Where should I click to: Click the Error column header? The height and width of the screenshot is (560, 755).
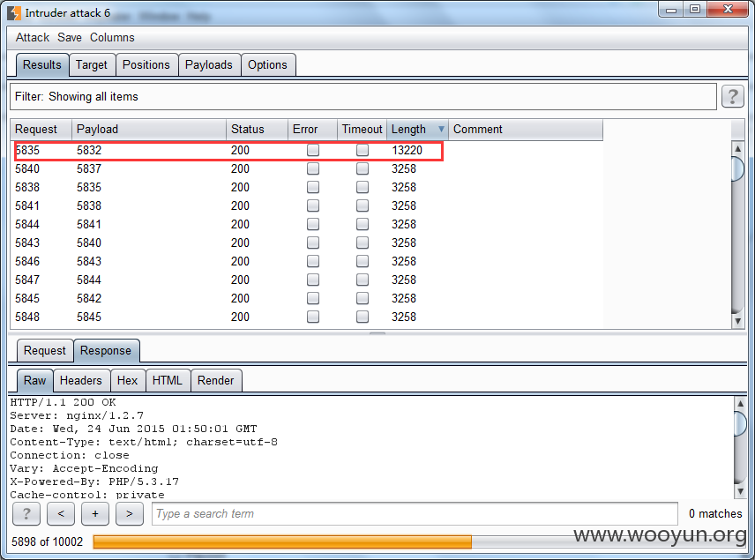point(312,129)
